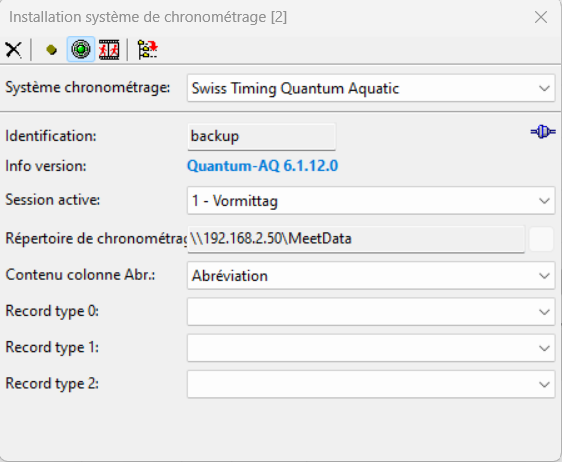The width and height of the screenshot is (562, 462).
Task: Click the olive dot status icon
Action: [x=52, y=49]
